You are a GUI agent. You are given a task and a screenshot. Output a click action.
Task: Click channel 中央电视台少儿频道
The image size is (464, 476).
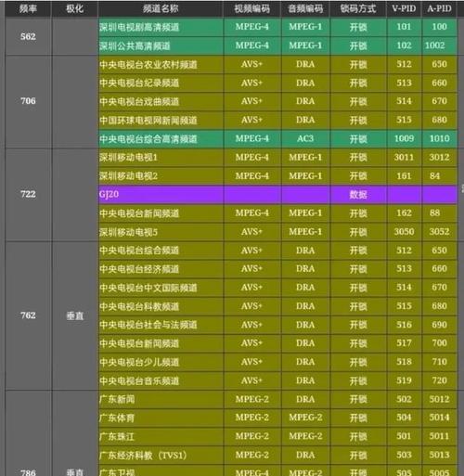pyautogui.click(x=161, y=362)
